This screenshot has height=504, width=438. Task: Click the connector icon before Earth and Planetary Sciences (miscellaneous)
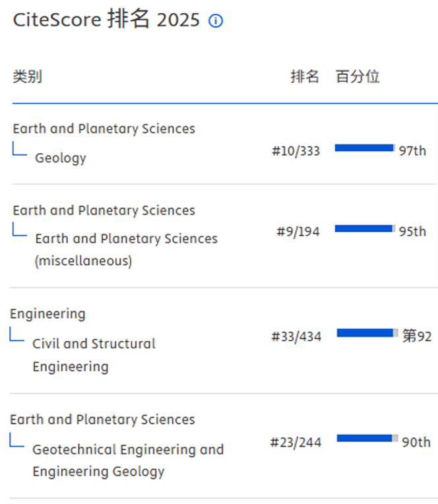click(x=20, y=229)
